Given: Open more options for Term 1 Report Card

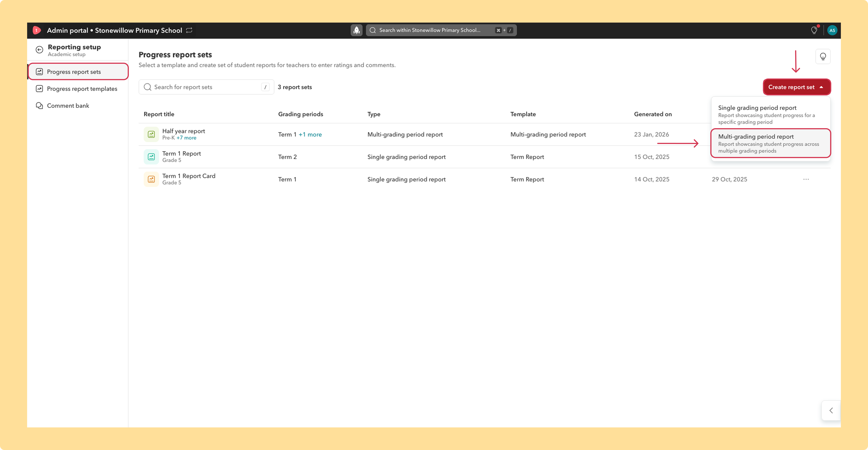Looking at the screenshot, I should coord(806,179).
